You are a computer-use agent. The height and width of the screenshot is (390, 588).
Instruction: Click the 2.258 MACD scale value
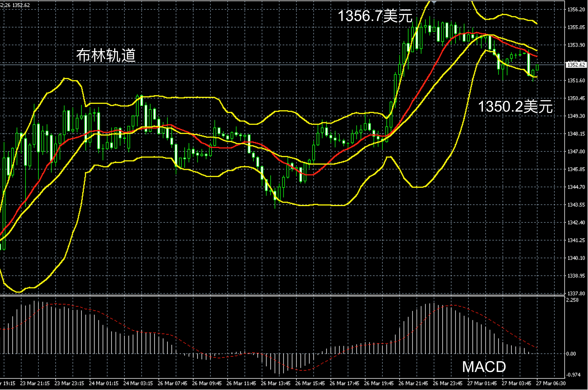click(x=572, y=300)
